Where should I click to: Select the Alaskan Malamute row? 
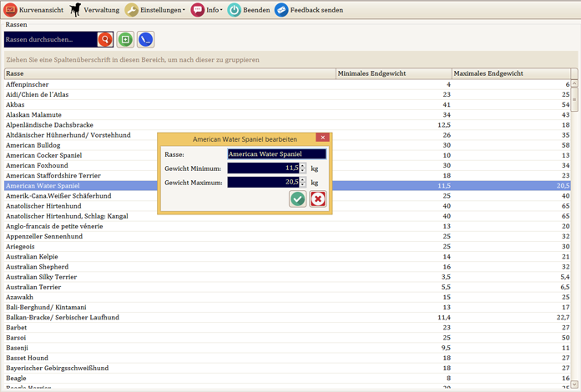(287, 115)
